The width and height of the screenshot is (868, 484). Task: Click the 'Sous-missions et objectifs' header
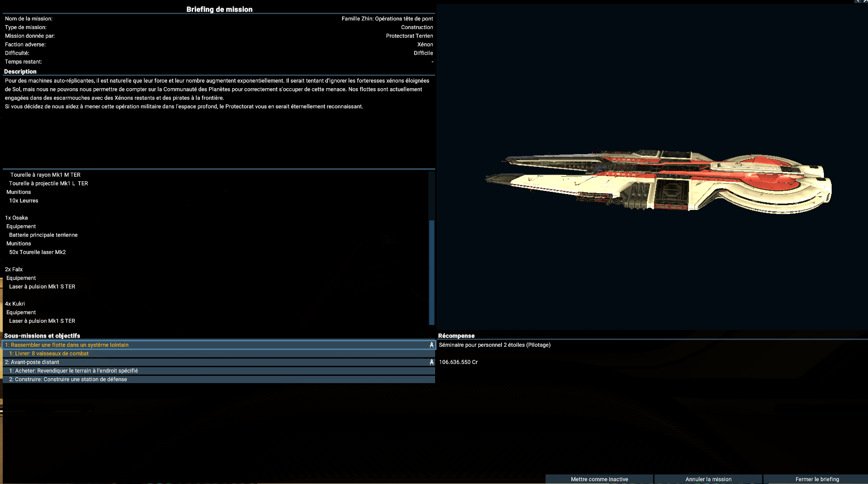click(x=42, y=336)
